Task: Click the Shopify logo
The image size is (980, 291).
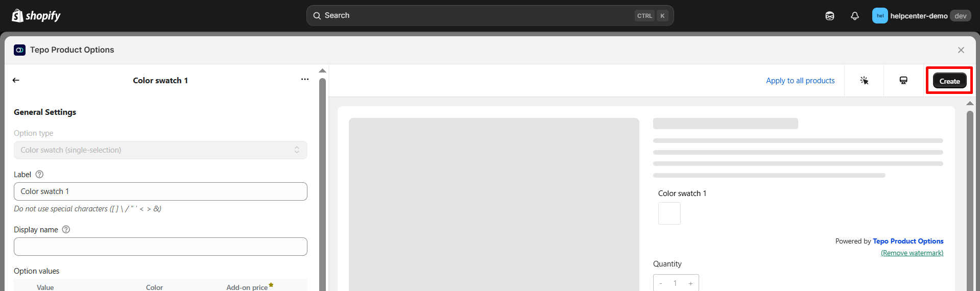Action: (x=36, y=16)
